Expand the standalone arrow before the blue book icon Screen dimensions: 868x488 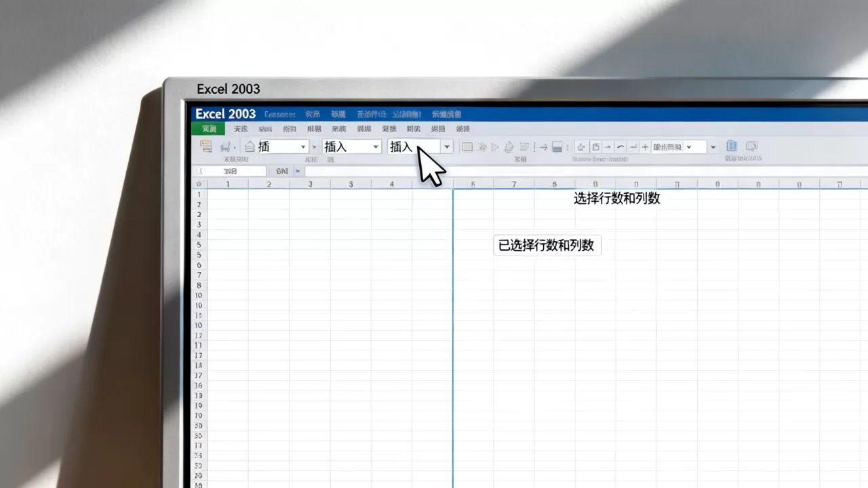pos(713,146)
